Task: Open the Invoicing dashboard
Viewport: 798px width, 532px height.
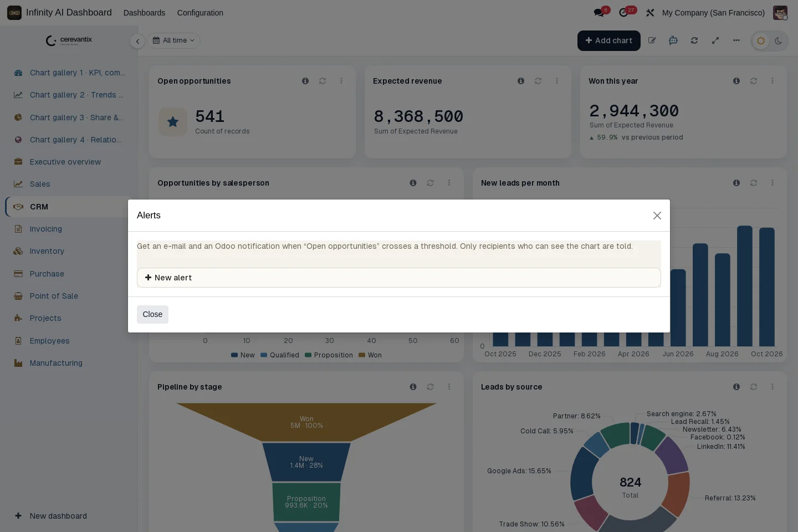Action: pyautogui.click(x=69, y=229)
